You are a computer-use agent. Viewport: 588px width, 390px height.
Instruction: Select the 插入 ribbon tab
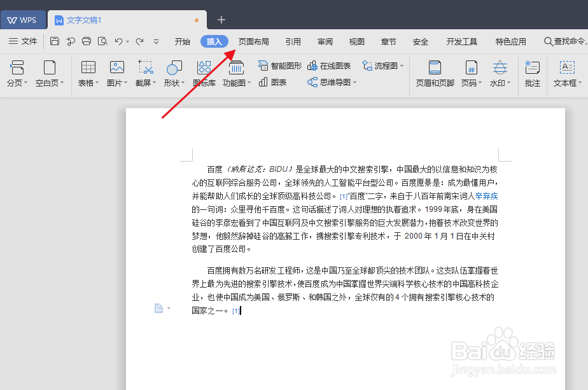pos(214,41)
